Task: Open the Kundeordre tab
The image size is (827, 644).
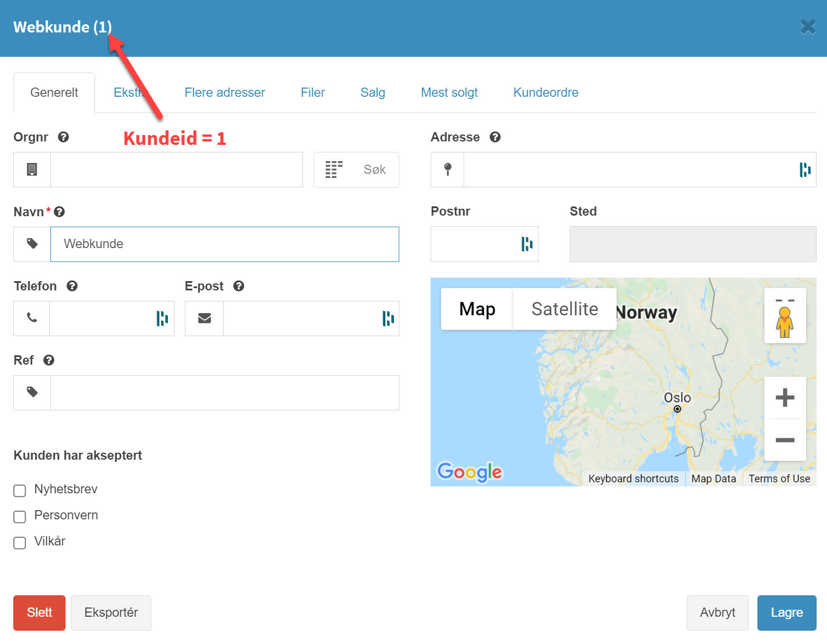Action: [545, 93]
